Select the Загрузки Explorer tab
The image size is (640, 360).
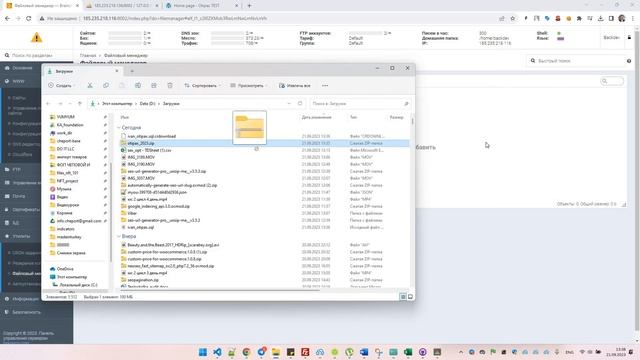[82, 71]
